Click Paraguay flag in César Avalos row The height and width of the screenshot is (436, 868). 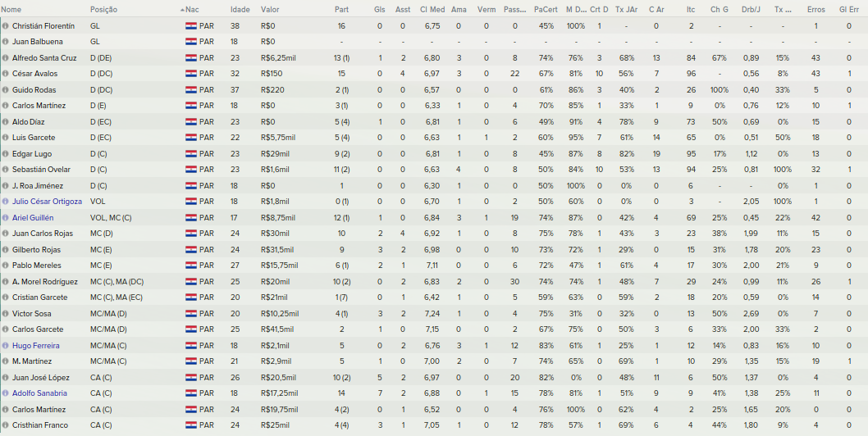[x=191, y=74]
